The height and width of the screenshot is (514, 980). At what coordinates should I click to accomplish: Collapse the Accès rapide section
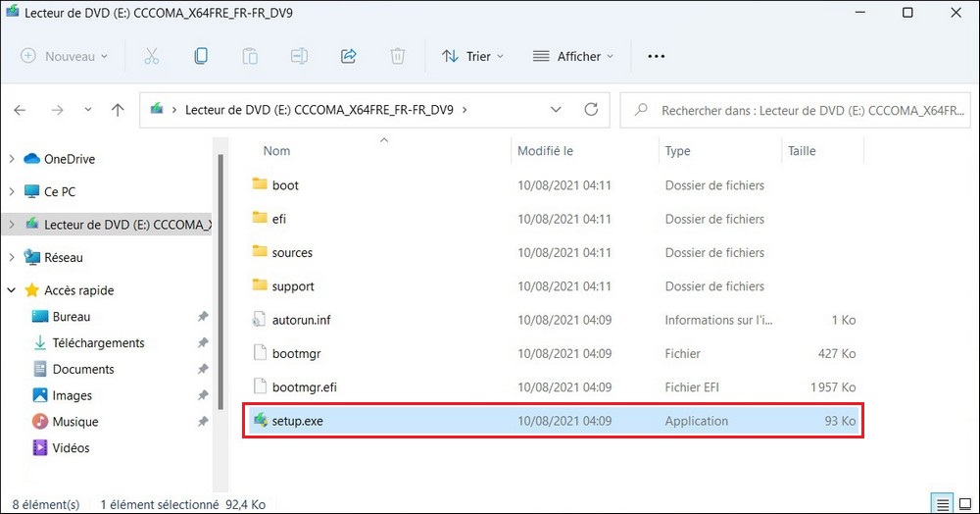[12, 290]
